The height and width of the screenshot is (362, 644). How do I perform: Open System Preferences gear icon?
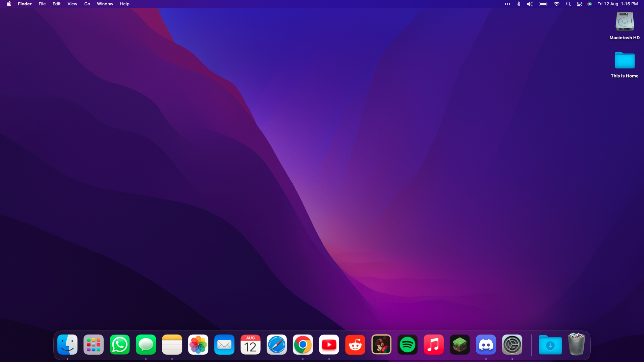click(x=512, y=345)
